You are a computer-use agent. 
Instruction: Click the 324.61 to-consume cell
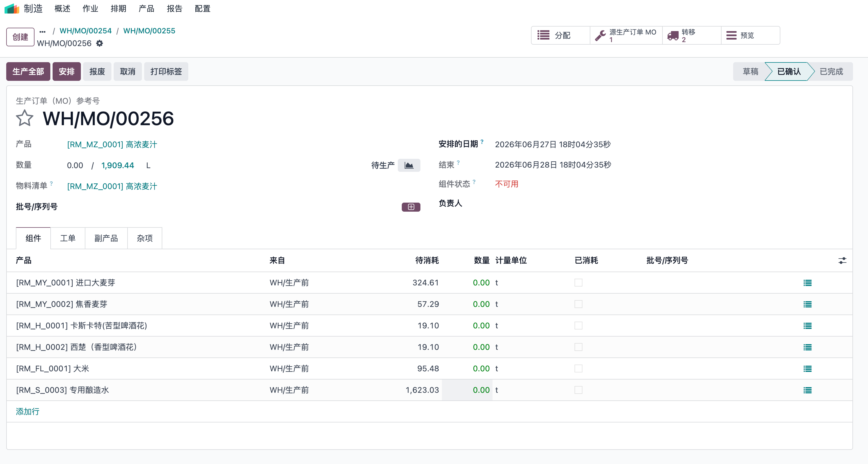[x=426, y=283]
